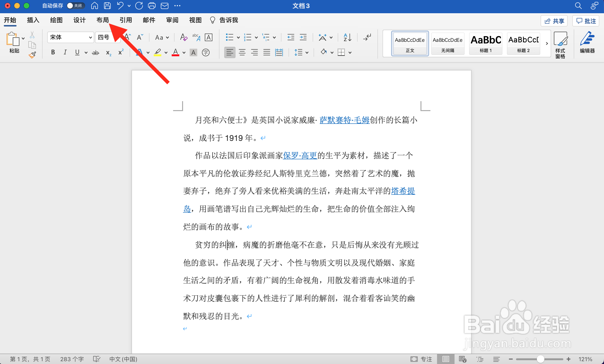Viewport: 604px width, 364px height.
Task: Decrease paragraph indent
Action: 291,38
